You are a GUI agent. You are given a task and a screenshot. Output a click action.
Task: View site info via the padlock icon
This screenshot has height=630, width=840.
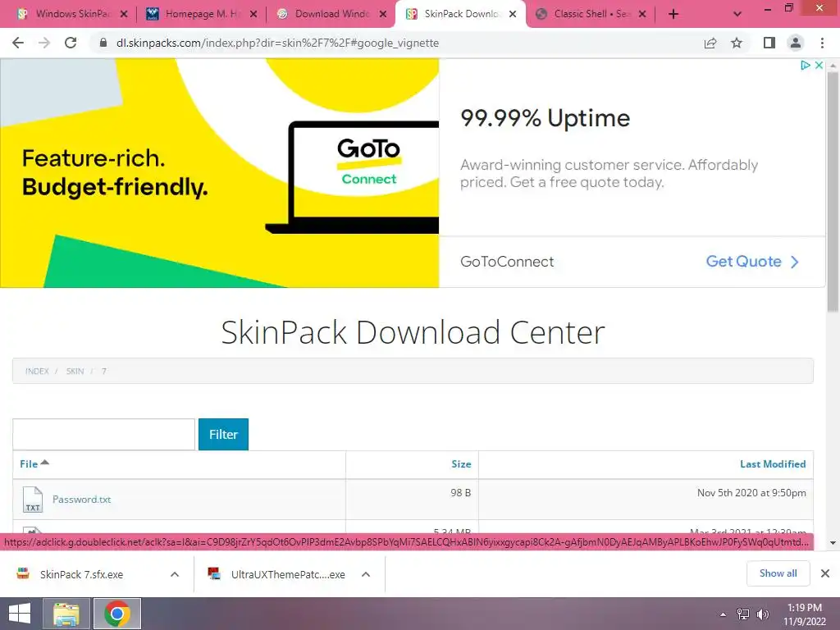[x=103, y=43]
